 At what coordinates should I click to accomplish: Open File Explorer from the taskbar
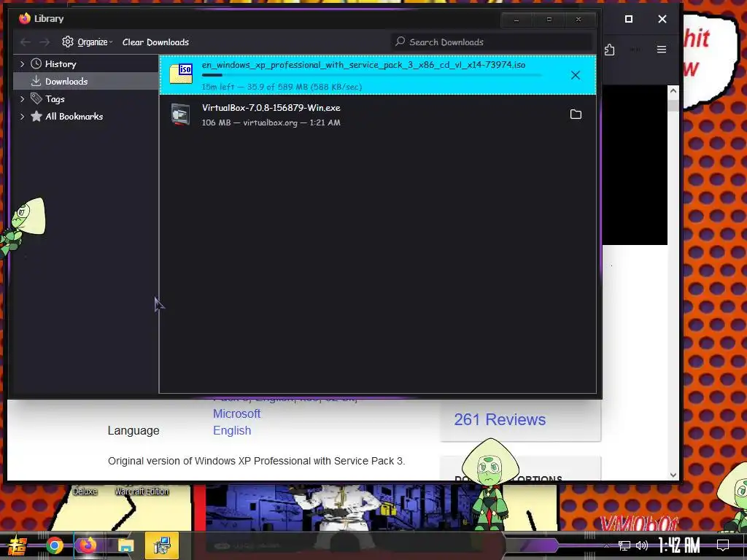pyautogui.click(x=125, y=545)
